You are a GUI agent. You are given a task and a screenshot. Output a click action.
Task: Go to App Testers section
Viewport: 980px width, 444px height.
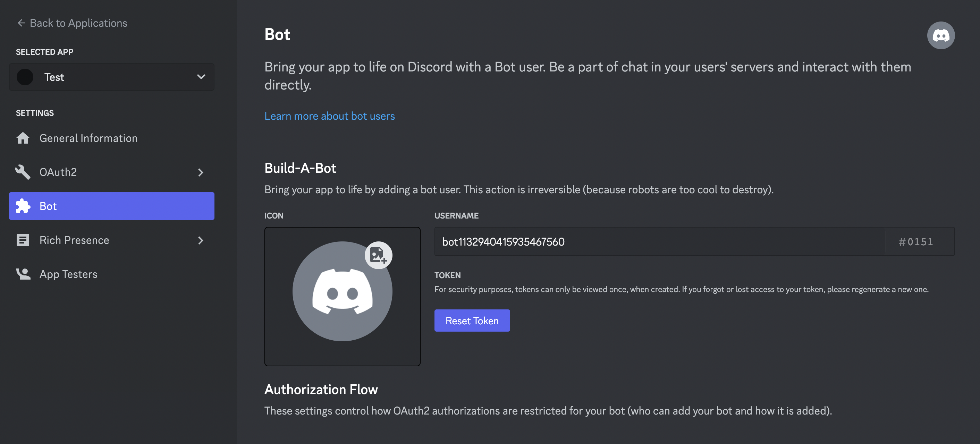coord(68,274)
